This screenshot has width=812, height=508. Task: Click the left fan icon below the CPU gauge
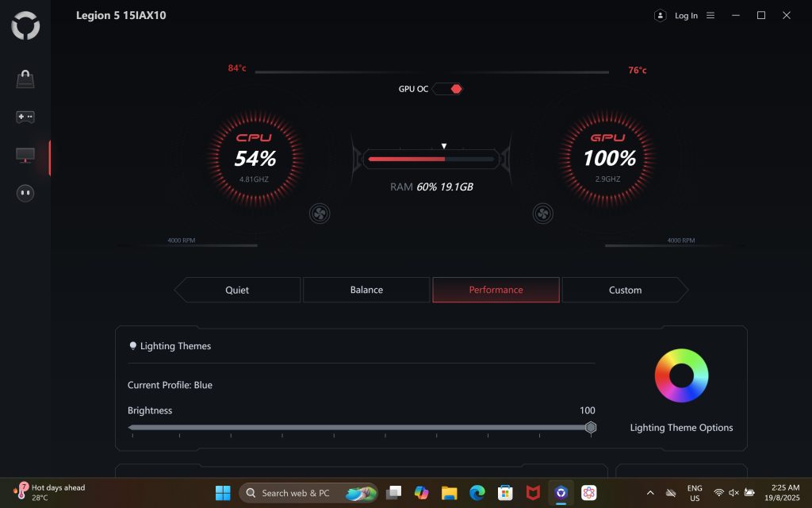point(320,213)
